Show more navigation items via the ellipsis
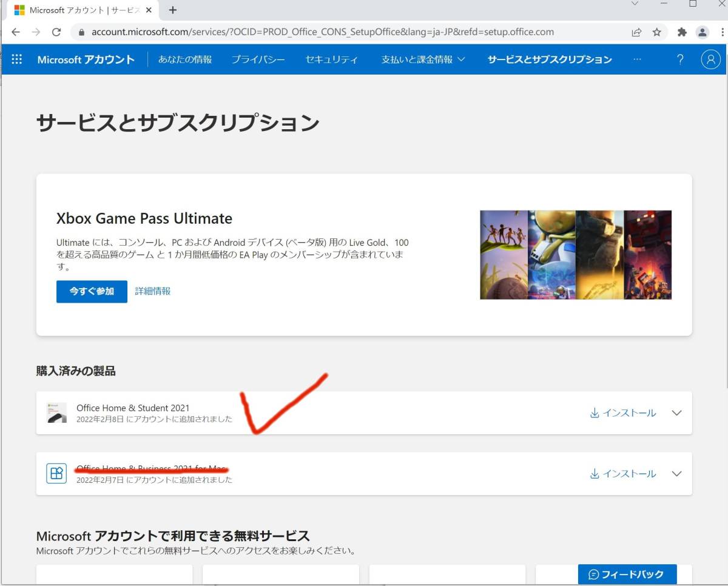728x586 pixels. pyautogui.click(x=636, y=59)
